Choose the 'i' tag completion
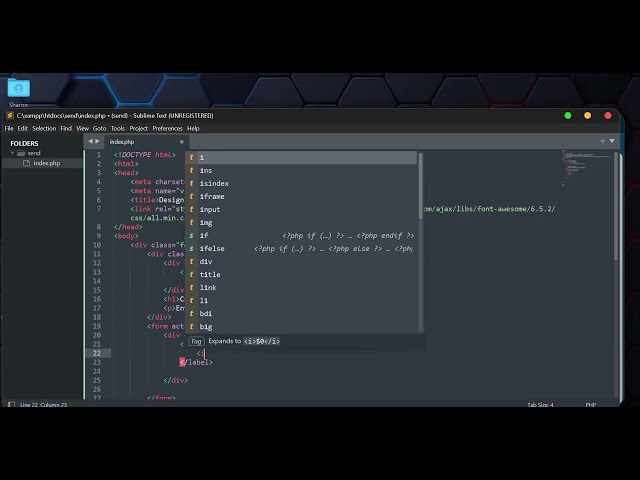This screenshot has width=640, height=480. coord(301,158)
